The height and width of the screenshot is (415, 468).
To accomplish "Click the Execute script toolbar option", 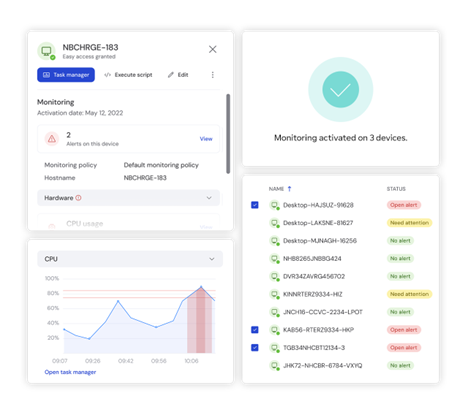I will tap(128, 75).
